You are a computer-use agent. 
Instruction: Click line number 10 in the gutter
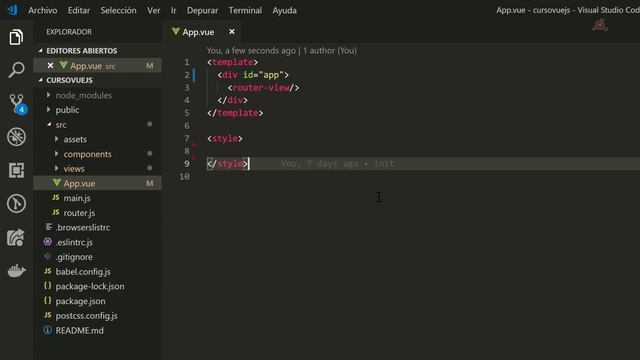pos(184,176)
